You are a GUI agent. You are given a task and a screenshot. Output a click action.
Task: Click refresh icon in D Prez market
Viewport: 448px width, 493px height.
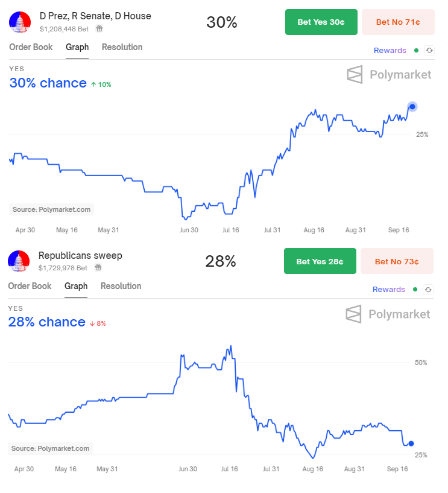[x=429, y=50]
